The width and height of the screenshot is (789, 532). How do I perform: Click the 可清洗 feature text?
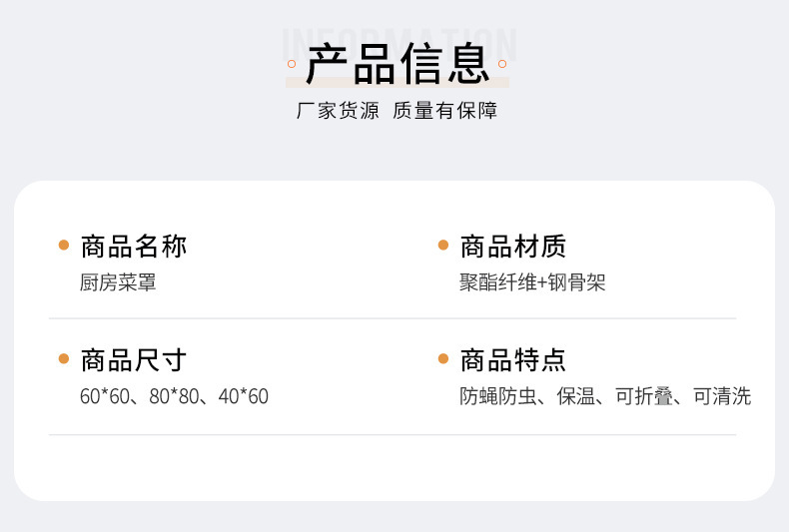click(x=721, y=396)
